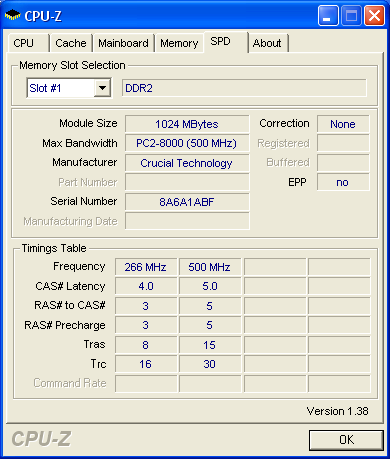Click the 500 MHz frequency cell
This screenshot has width=390, height=459.
[210, 267]
